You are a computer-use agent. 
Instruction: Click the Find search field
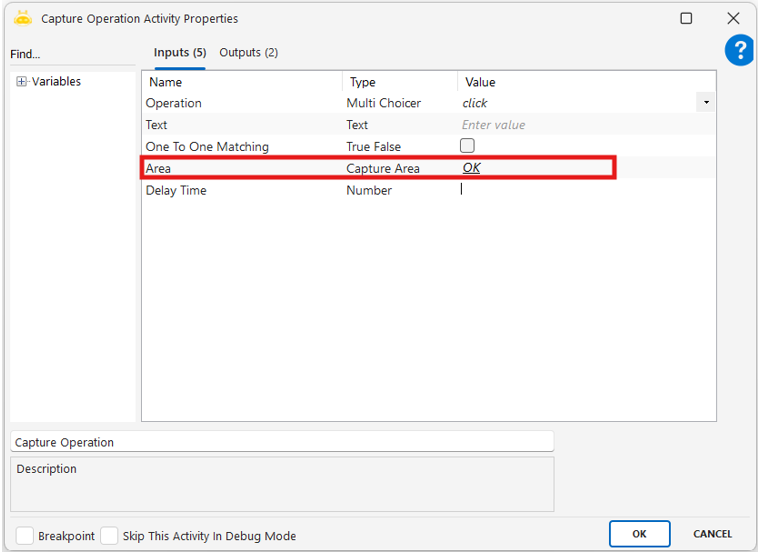point(70,55)
